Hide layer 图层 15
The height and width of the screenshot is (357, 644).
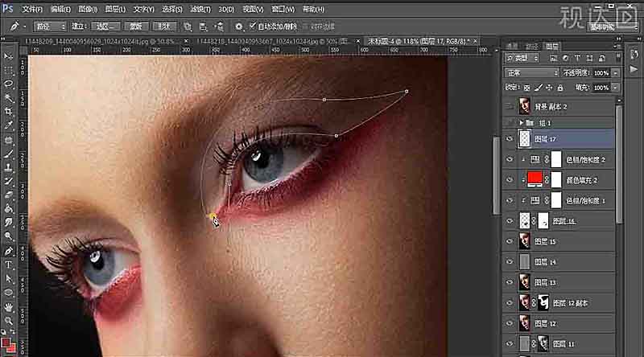click(510, 241)
